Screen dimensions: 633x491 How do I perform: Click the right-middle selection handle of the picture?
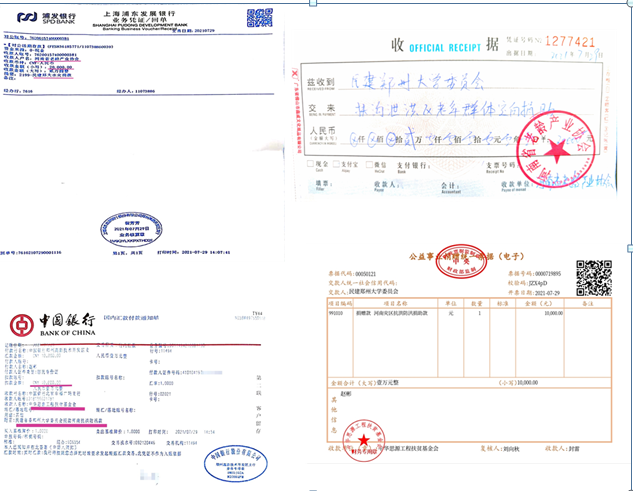(630, 248)
